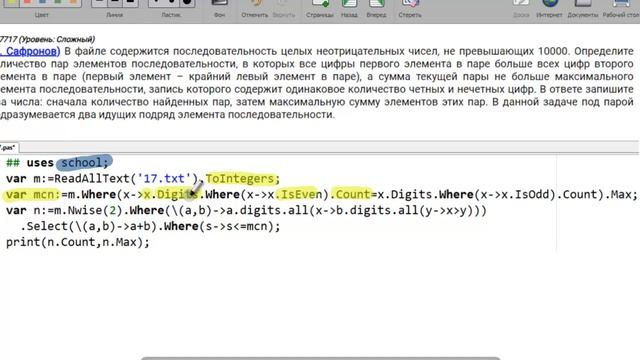
Task: Click the Стереть clear page tool
Action: pyautogui.click(x=410, y=9)
